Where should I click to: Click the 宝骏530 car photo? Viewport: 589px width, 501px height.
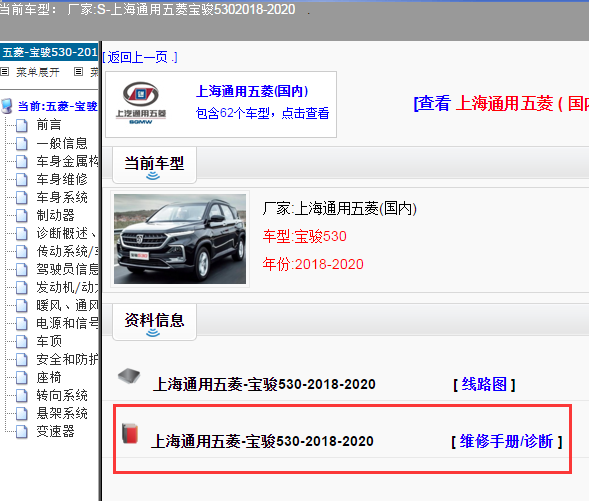[x=180, y=239]
